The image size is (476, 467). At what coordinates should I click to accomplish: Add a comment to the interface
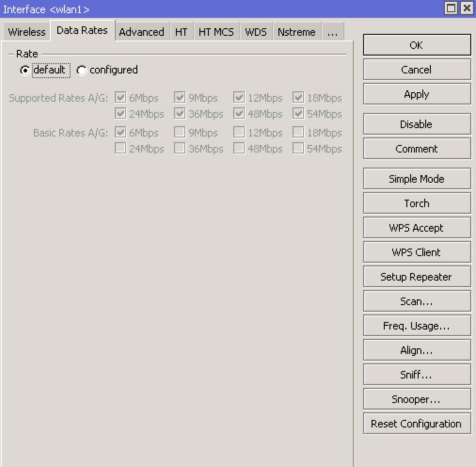416,148
